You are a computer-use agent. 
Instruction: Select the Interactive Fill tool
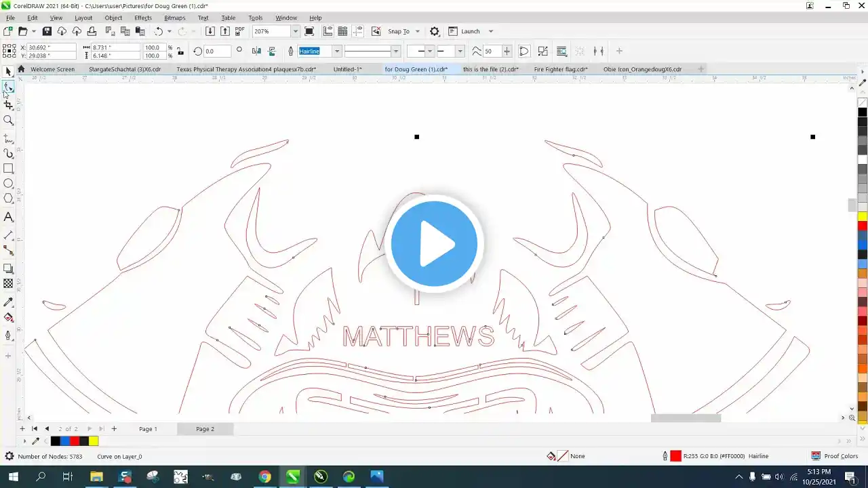point(8,317)
